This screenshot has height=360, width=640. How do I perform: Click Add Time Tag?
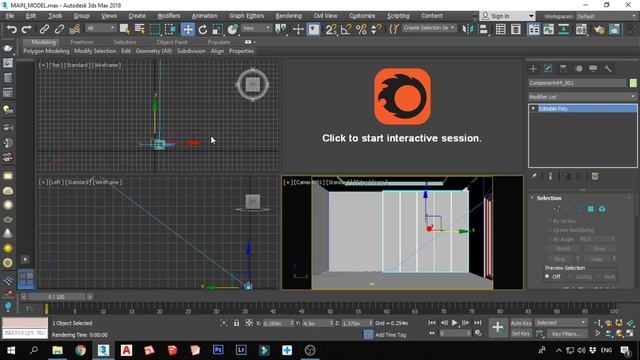coord(391,335)
